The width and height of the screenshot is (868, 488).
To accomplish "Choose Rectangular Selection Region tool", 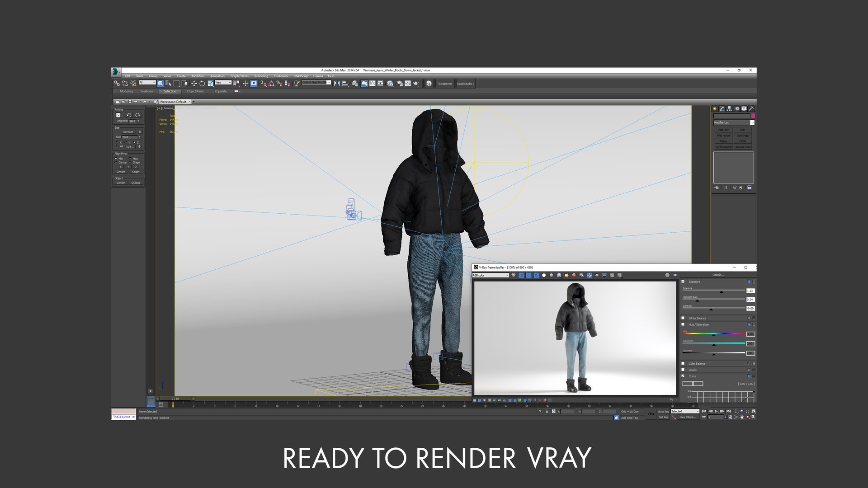I will point(176,84).
